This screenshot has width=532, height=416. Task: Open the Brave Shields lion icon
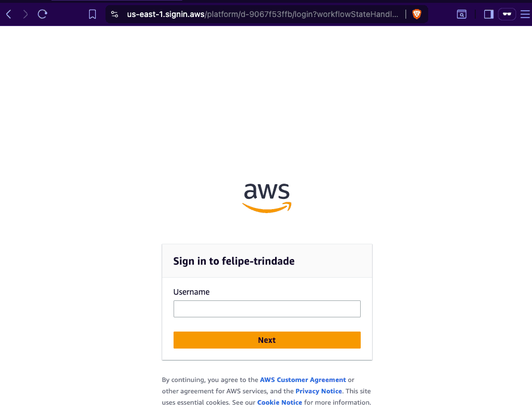point(417,14)
